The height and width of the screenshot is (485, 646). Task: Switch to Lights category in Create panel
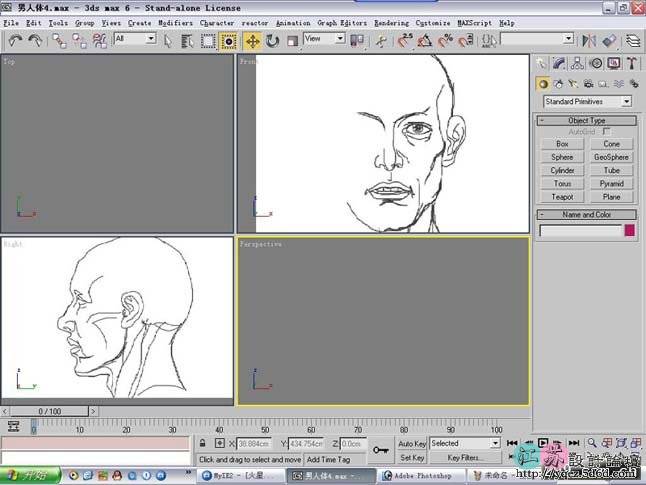point(574,83)
